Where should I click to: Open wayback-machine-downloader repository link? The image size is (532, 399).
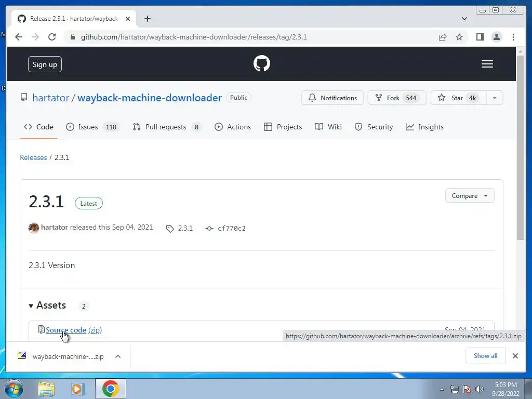(x=150, y=98)
